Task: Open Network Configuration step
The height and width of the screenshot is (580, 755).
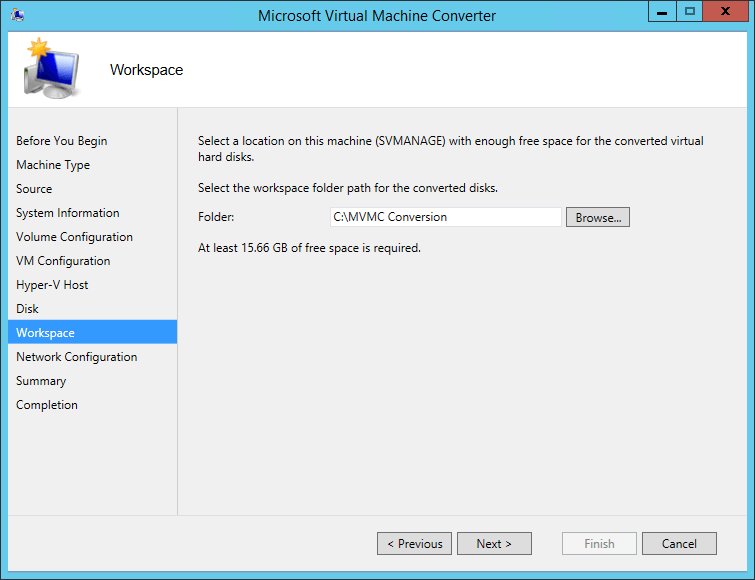Action: click(x=77, y=357)
